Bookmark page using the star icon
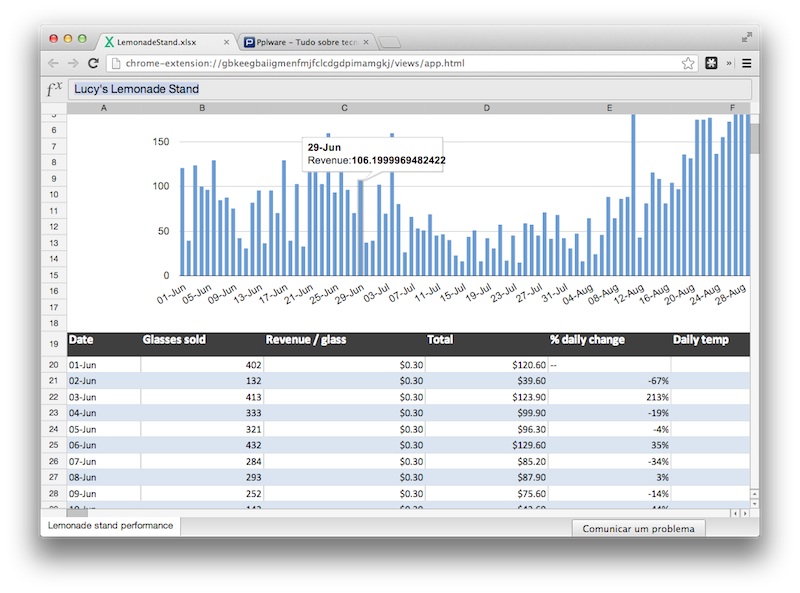The height and width of the screenshot is (593, 800). [x=688, y=63]
